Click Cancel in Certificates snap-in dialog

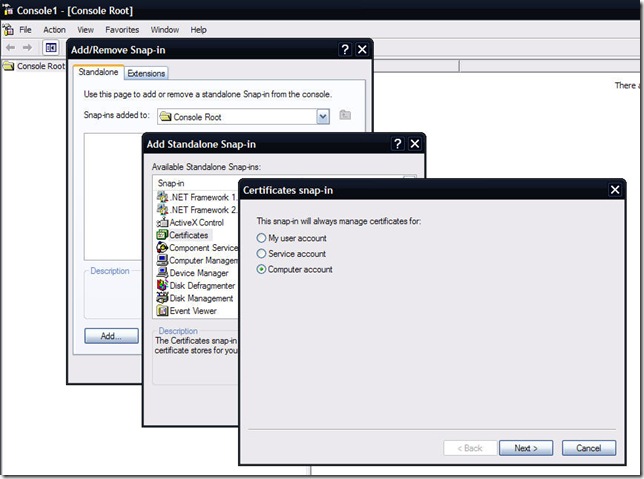[589, 448]
